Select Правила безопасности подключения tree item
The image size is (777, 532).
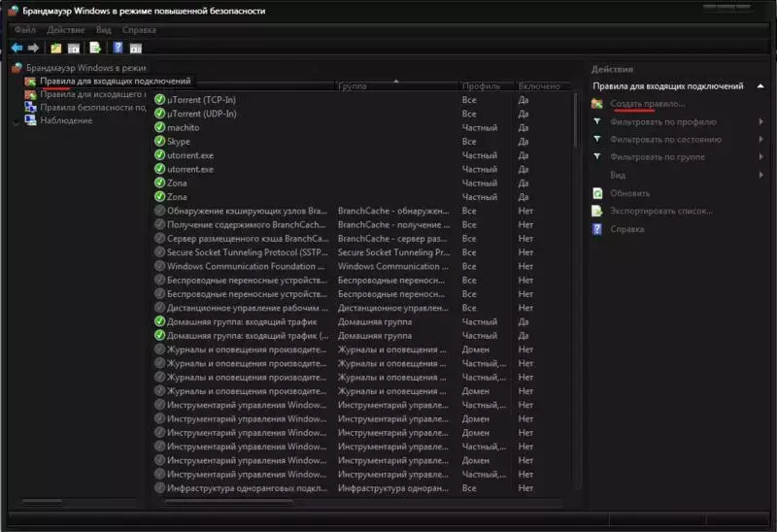[92, 107]
